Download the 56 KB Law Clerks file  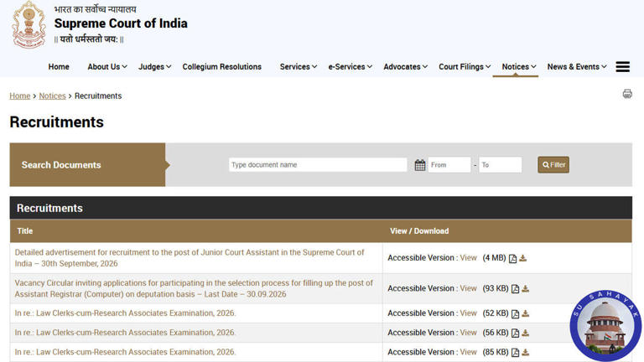click(525, 333)
